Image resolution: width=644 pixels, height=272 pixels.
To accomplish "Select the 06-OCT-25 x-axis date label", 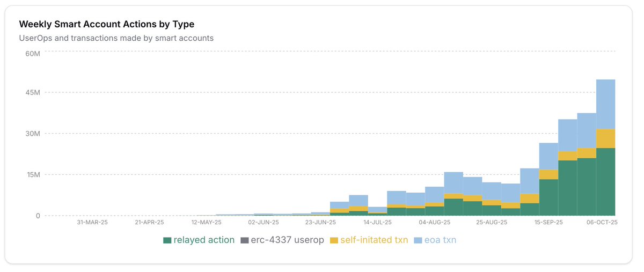I will pos(602,222).
